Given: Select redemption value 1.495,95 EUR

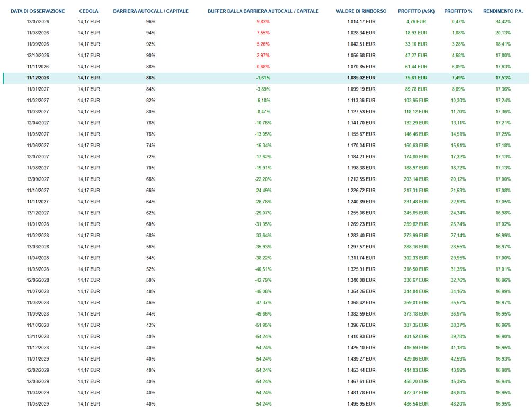Looking at the screenshot, I should pyautogui.click(x=361, y=404).
